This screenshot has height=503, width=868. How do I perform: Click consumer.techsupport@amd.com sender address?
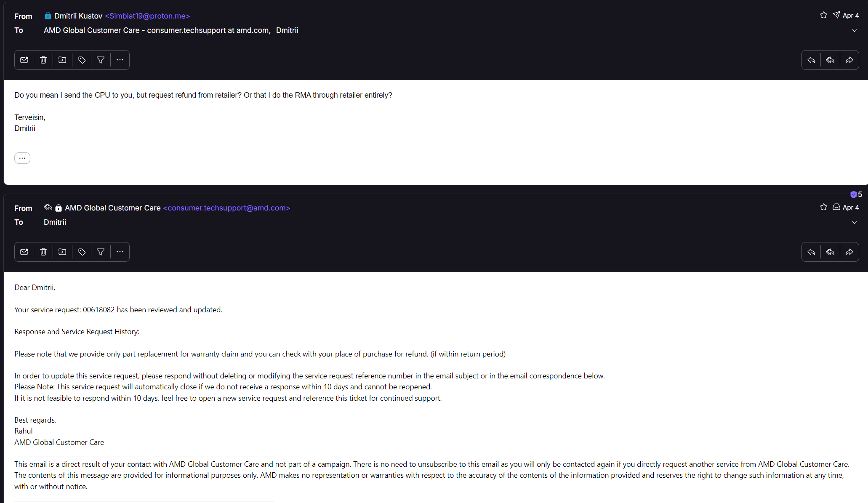point(226,208)
